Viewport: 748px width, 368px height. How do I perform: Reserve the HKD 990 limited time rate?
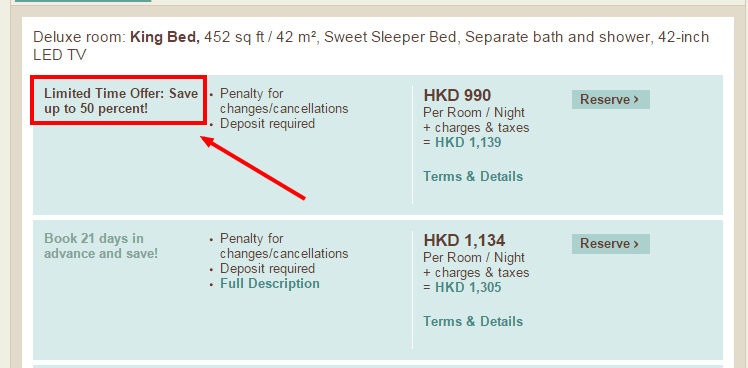click(611, 100)
